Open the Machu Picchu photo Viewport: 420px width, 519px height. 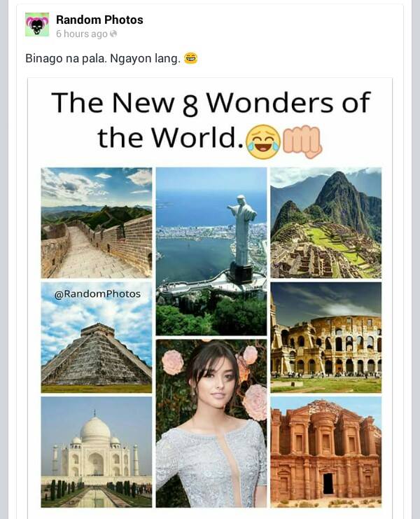coord(326,223)
